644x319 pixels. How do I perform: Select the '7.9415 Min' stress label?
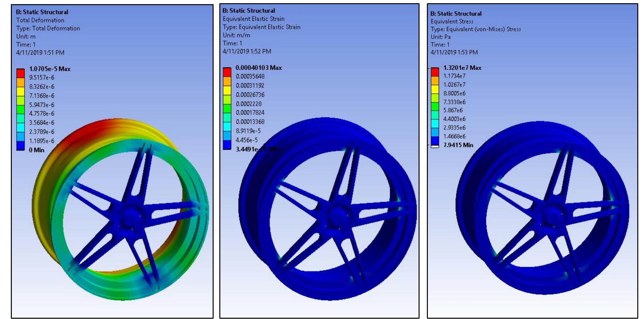458,145
